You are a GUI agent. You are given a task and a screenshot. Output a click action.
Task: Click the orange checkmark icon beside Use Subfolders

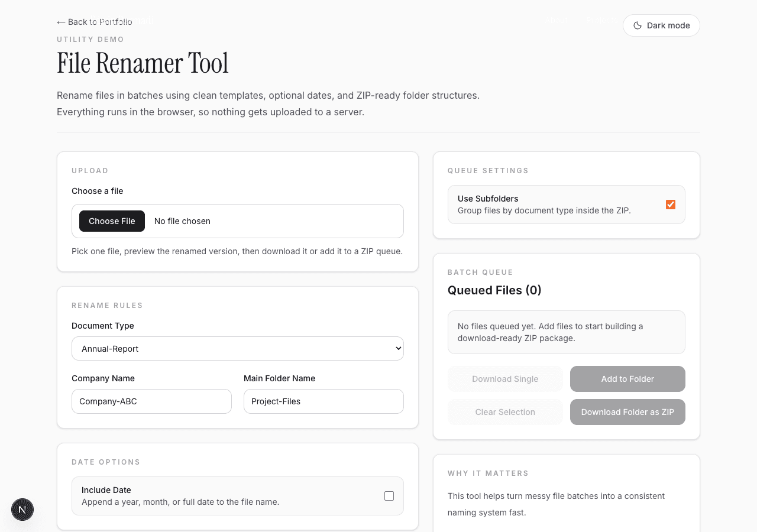(670, 204)
